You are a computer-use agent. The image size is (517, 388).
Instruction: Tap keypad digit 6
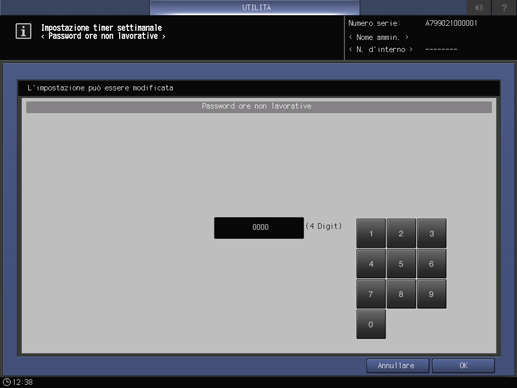coord(431,264)
